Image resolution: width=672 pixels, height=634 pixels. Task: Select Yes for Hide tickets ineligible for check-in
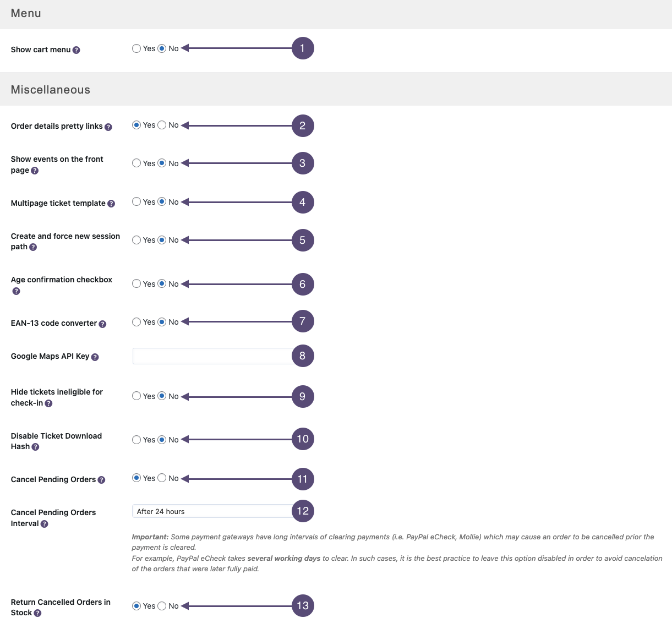point(136,396)
